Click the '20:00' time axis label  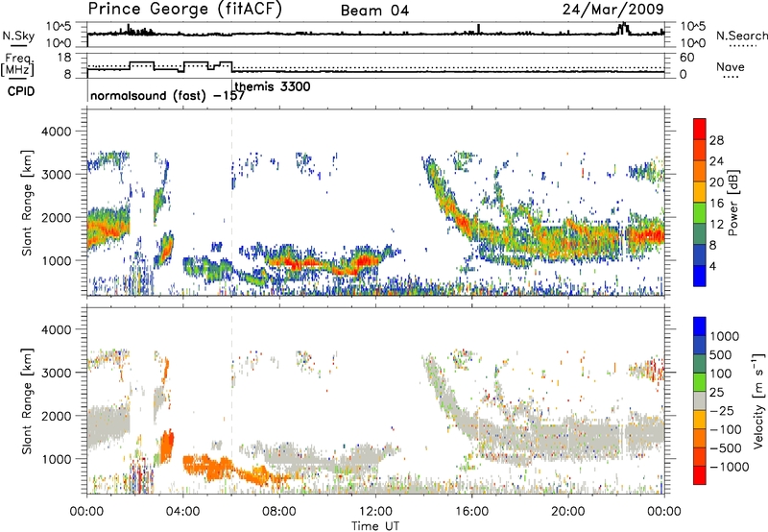(568, 512)
